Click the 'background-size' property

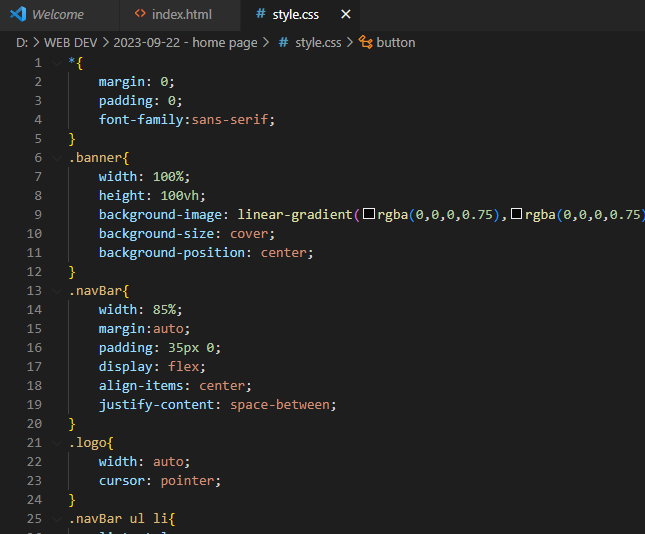156,234
